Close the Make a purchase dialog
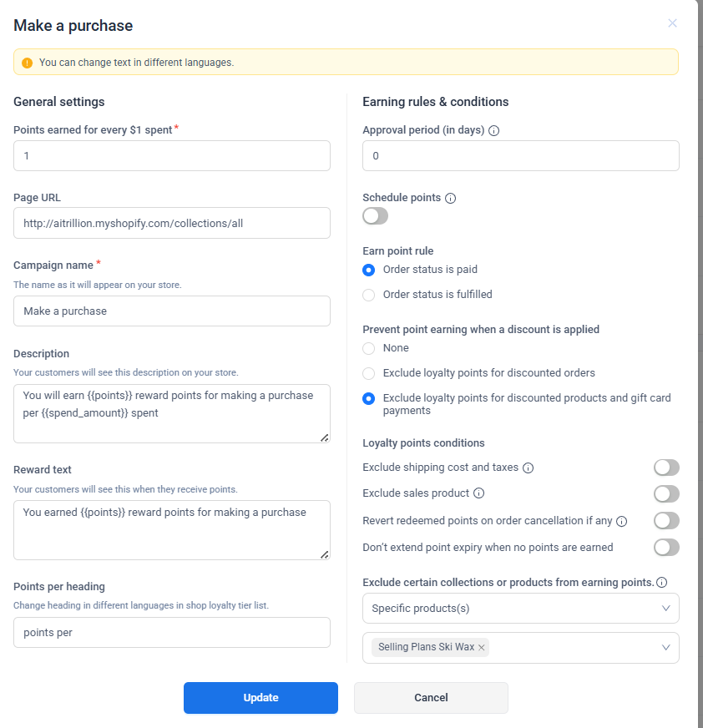The image size is (703, 728). [672, 23]
